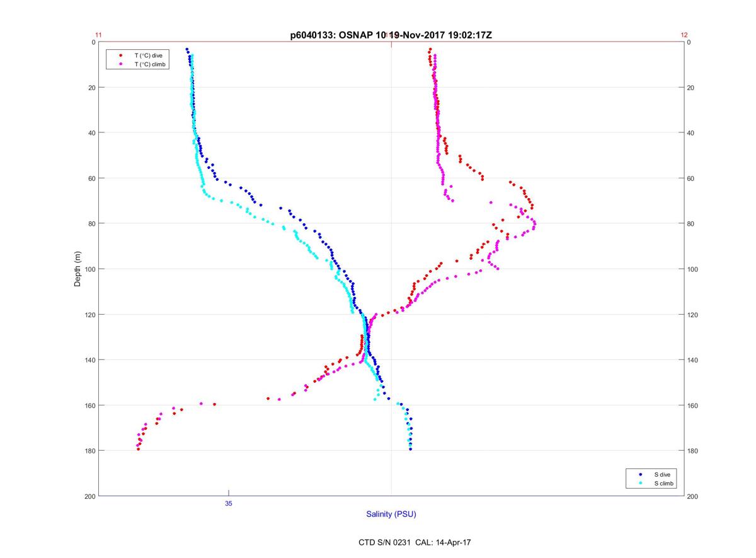Click the magenta marker in temperature legend

coord(120,64)
